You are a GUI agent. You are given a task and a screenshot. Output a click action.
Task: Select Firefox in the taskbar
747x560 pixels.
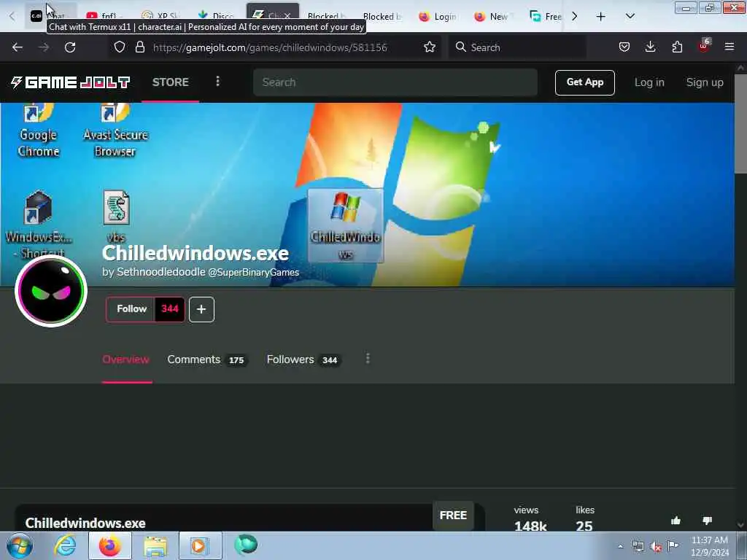coord(109,545)
